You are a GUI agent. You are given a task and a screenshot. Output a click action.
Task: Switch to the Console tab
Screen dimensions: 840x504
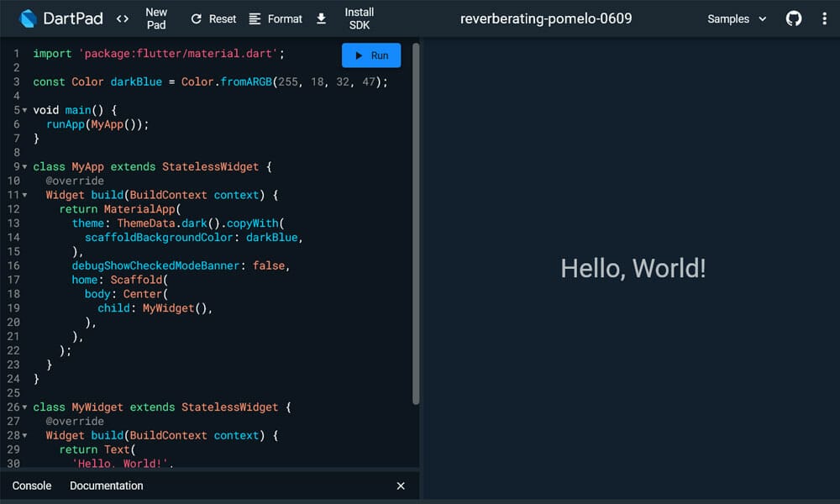[x=32, y=486]
